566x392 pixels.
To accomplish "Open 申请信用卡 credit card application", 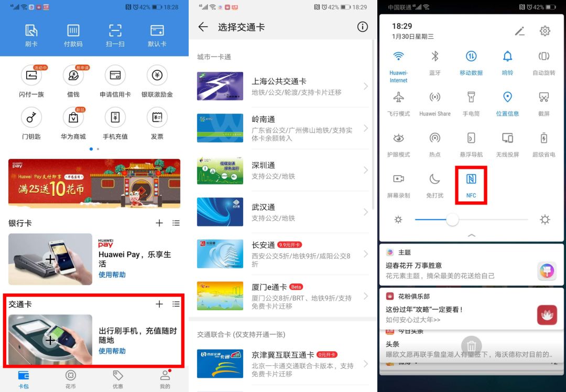I will pyautogui.click(x=115, y=75).
